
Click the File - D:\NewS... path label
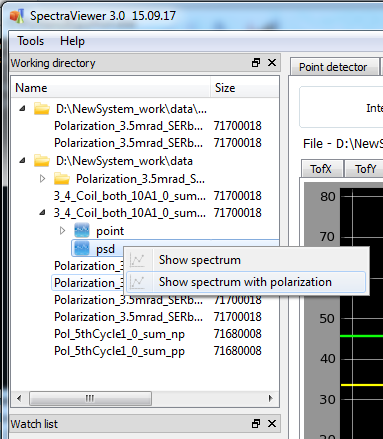(343, 144)
